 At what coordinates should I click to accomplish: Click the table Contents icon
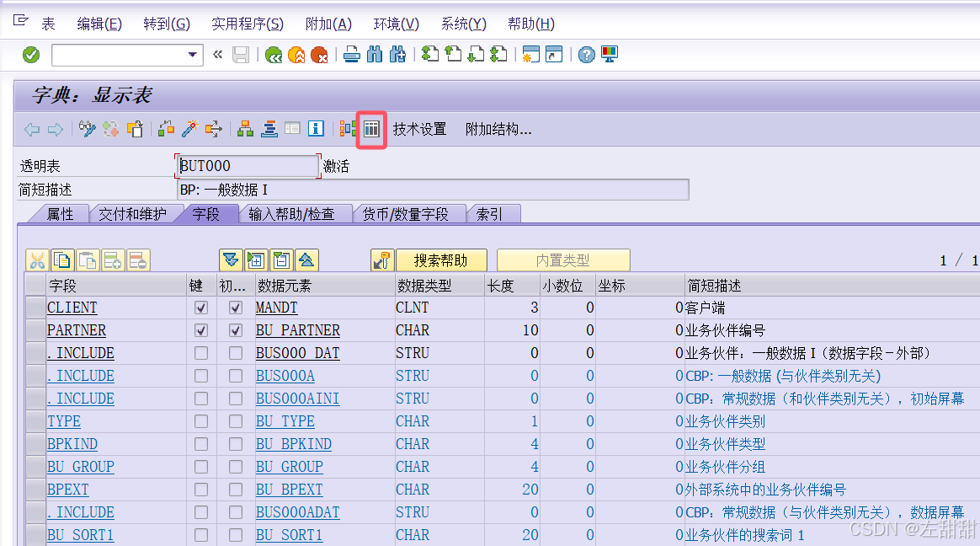tap(371, 130)
